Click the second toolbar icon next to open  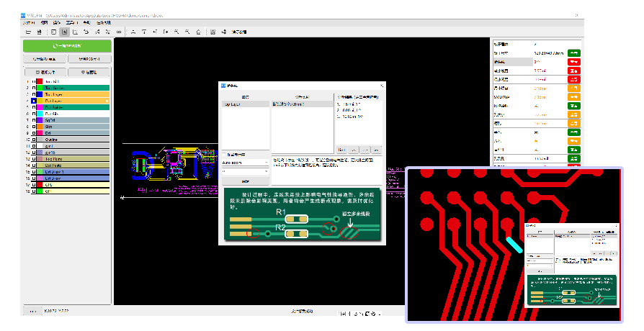coord(39,32)
